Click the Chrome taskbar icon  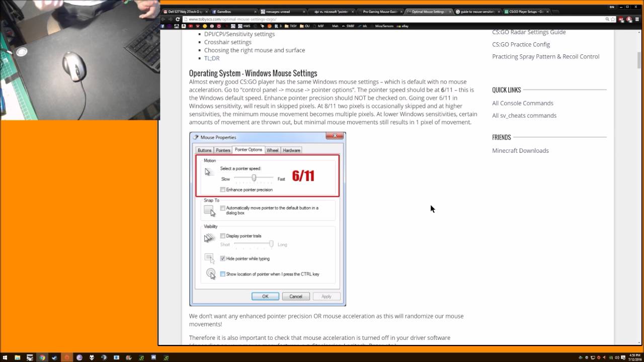coord(42,357)
